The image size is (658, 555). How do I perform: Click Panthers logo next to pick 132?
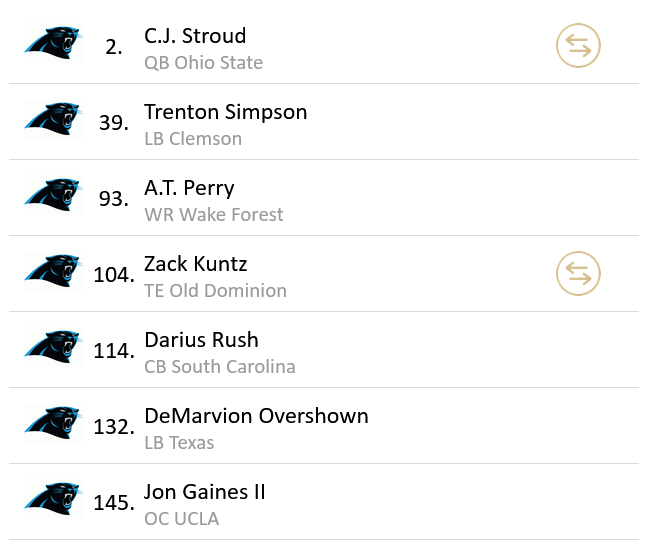[53, 424]
